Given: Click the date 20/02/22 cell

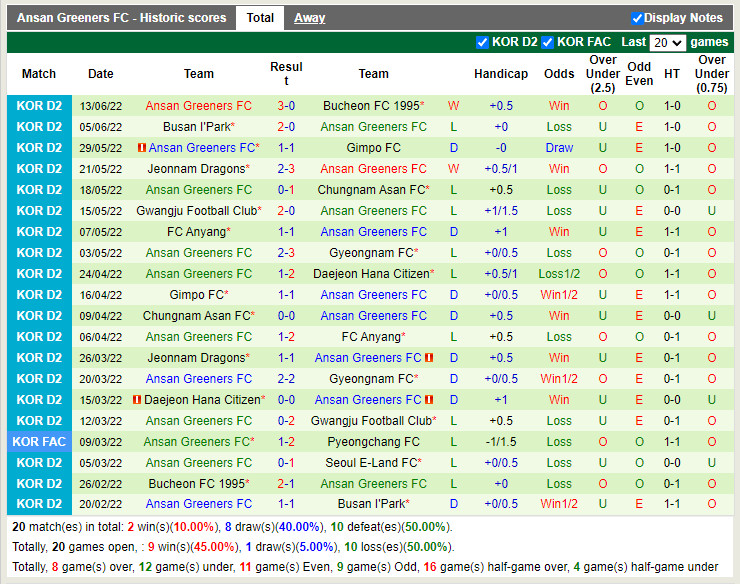Looking at the screenshot, I should click(x=101, y=504).
